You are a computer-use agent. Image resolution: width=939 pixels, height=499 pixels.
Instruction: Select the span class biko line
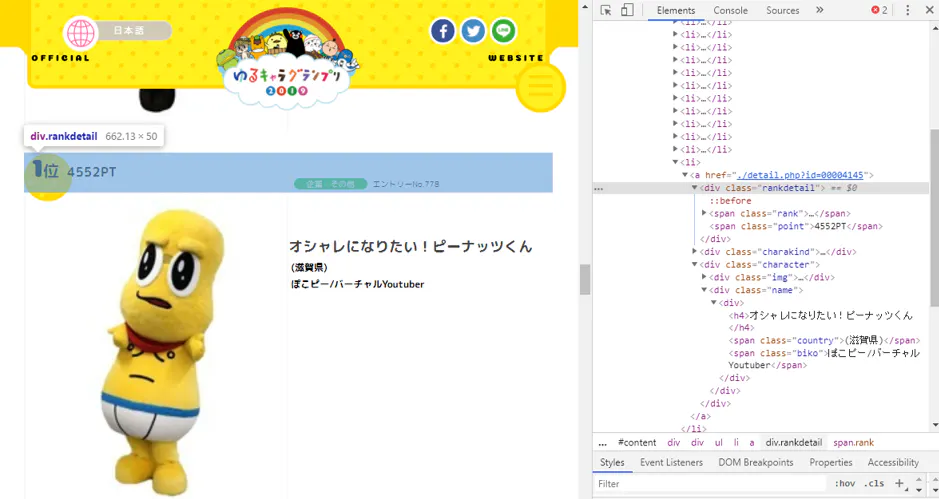[824, 359]
